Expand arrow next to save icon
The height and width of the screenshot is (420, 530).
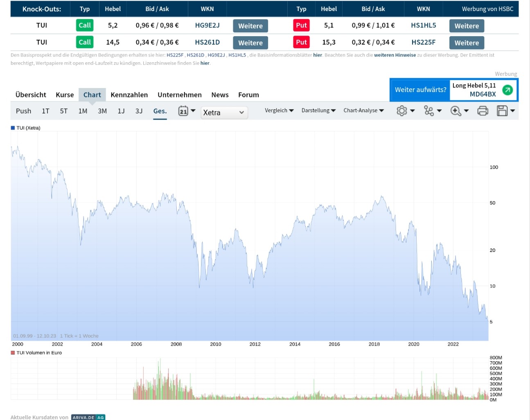pos(512,111)
